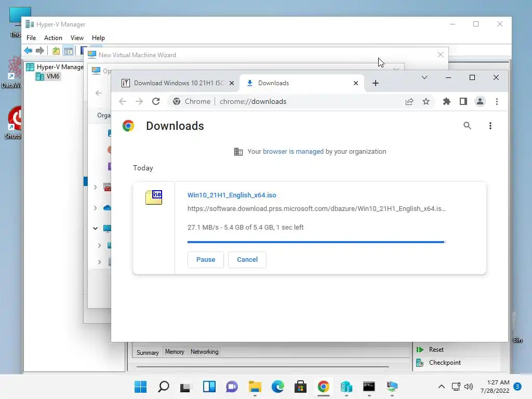Image resolution: width=532 pixels, height=399 pixels.
Task: Cancel the Win10 ISO download
Action: [247, 260]
